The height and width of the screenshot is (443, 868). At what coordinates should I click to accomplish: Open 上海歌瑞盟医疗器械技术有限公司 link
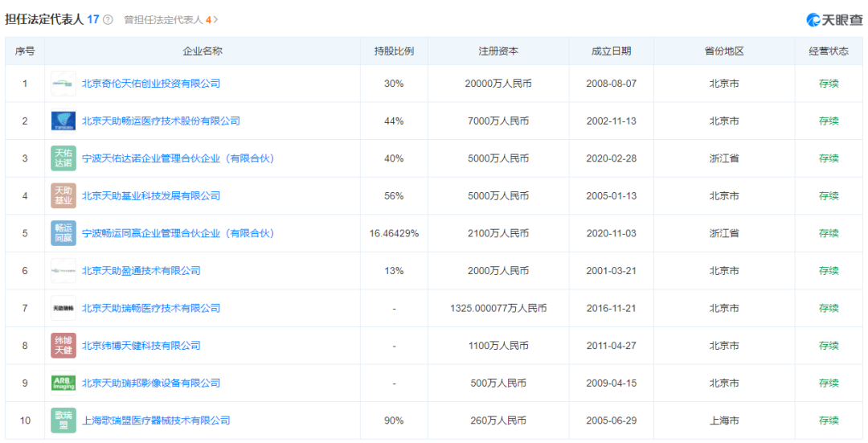[156, 420]
